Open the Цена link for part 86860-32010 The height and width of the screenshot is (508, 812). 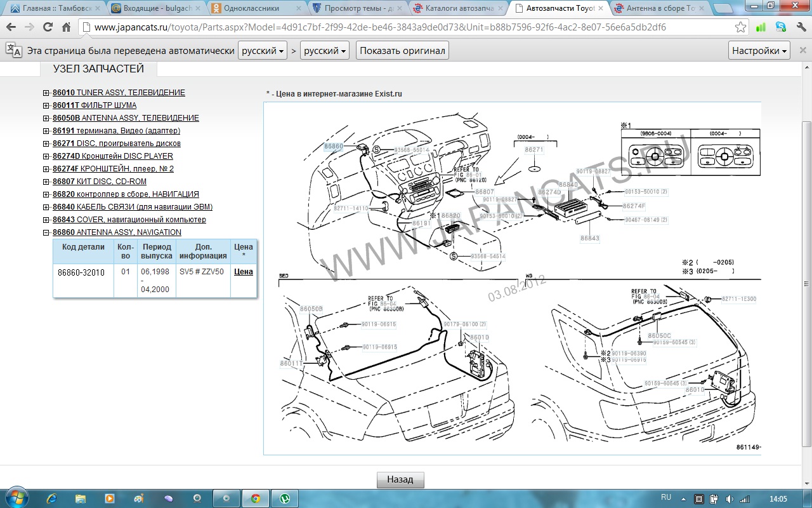click(x=243, y=272)
